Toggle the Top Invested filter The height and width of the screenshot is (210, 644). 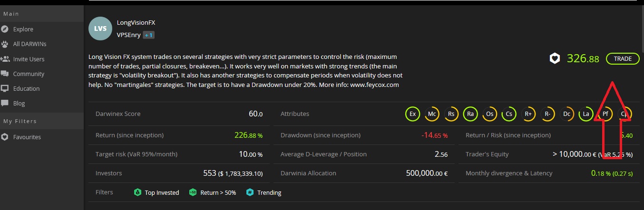click(x=156, y=192)
